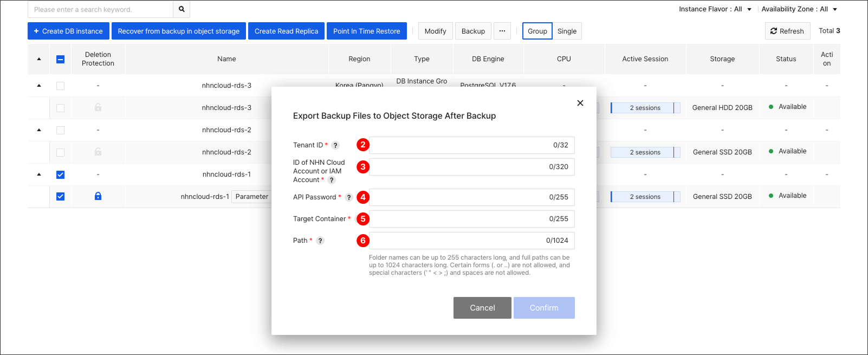Click the gray lock icon in nhncloud-rds-2 row
868x355 pixels.
click(98, 152)
